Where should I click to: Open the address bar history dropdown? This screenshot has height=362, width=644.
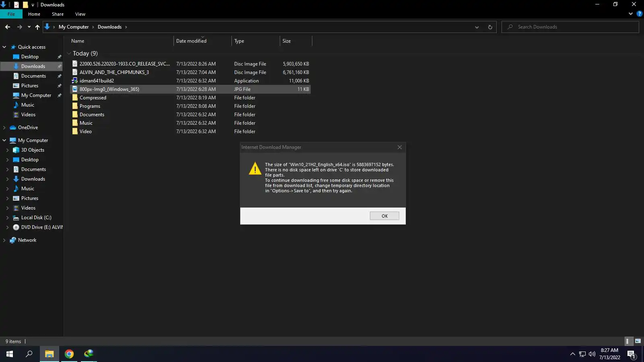coord(477,27)
